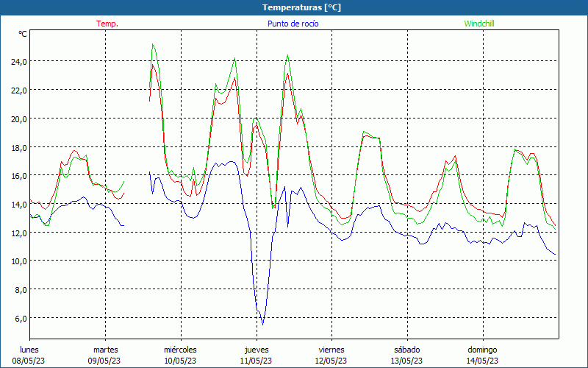Viewport: 588px width, 368px height.
Task: Click the green windchill peak above 24 on Tuesday
Action: tap(152, 44)
